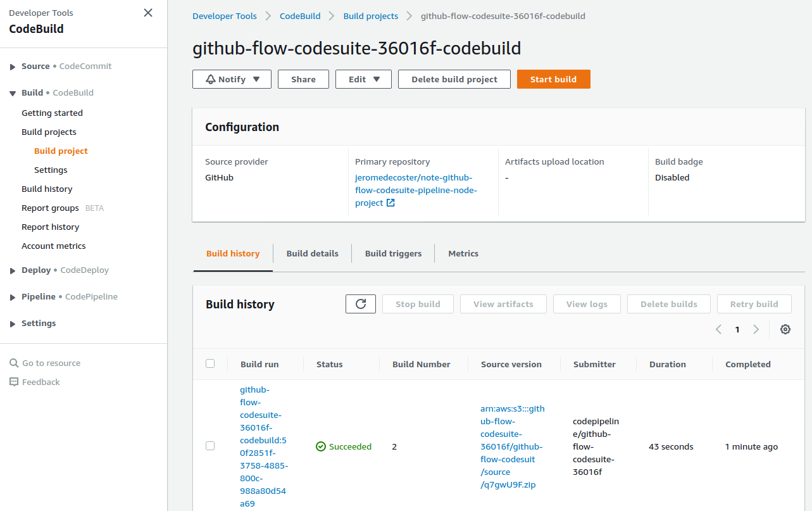The height and width of the screenshot is (511, 812).
Task: Open the Notify dropdown arrow
Action: coord(256,79)
